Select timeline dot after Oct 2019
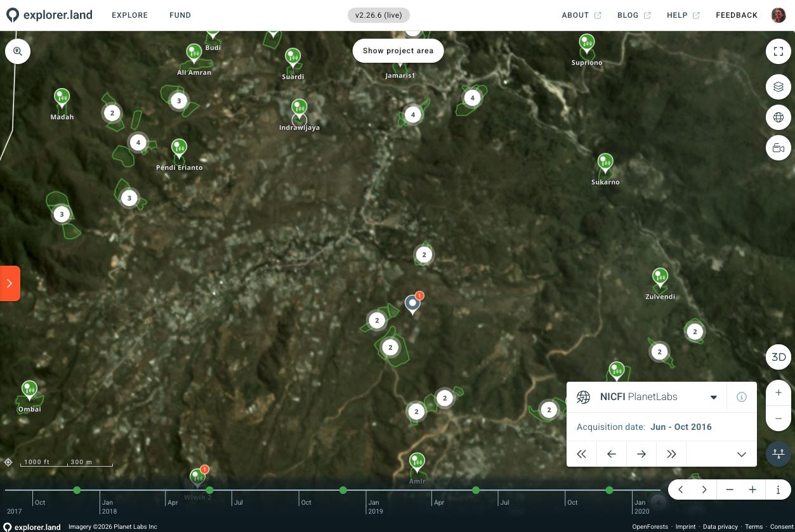The height and width of the screenshot is (532, 795). (x=609, y=490)
